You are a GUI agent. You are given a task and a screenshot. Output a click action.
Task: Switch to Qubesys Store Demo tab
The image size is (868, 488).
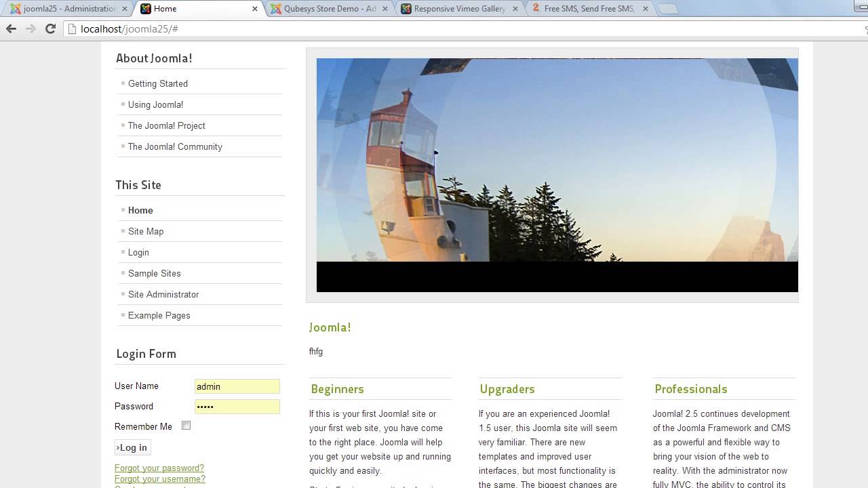point(330,9)
